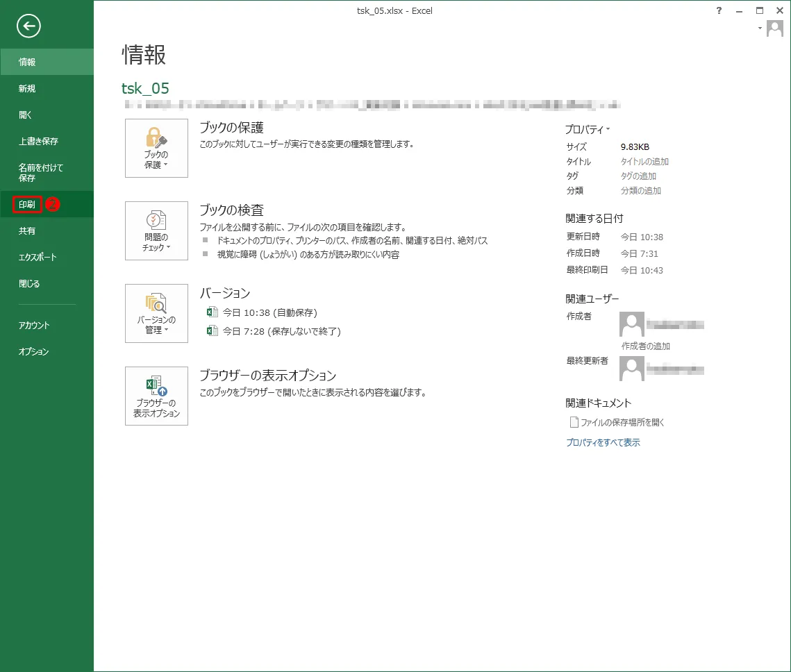Expand the 問題のチェック dropdown button
Image resolution: width=791 pixels, height=672 pixels.
click(x=156, y=231)
